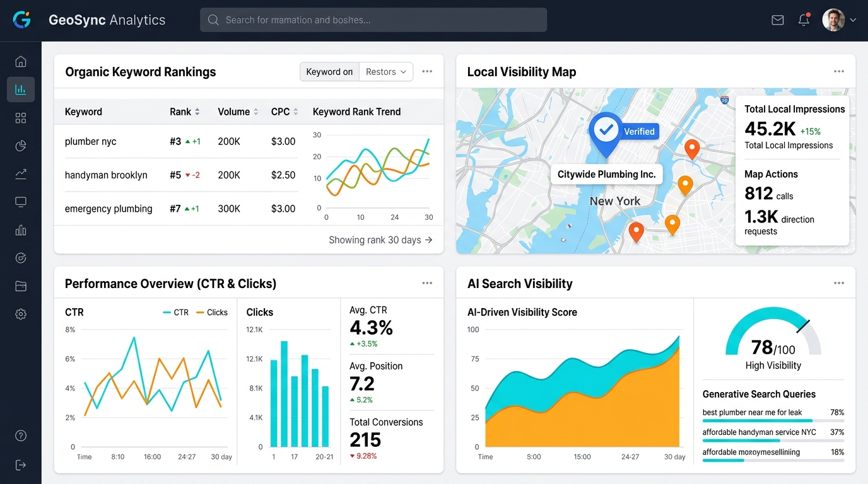Click the red map pin below New York label

pyautogui.click(x=636, y=232)
